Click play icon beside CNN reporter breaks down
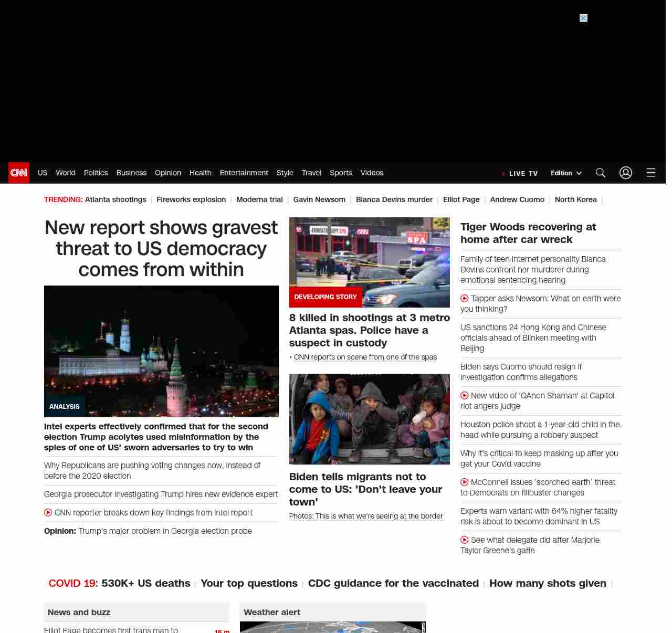Image resolution: width=672 pixels, height=633 pixels. 48,513
